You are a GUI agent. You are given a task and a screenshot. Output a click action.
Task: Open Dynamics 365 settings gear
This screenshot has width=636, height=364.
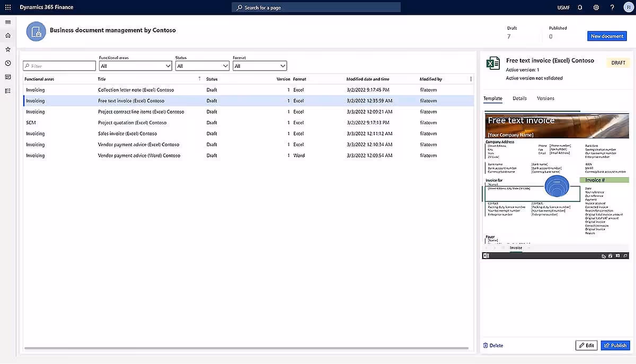point(596,7)
